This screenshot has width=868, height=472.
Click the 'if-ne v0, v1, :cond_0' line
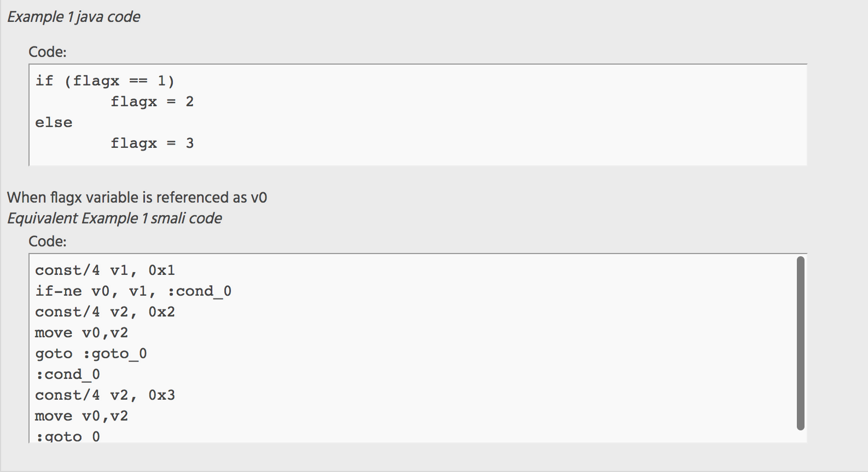pos(134,291)
